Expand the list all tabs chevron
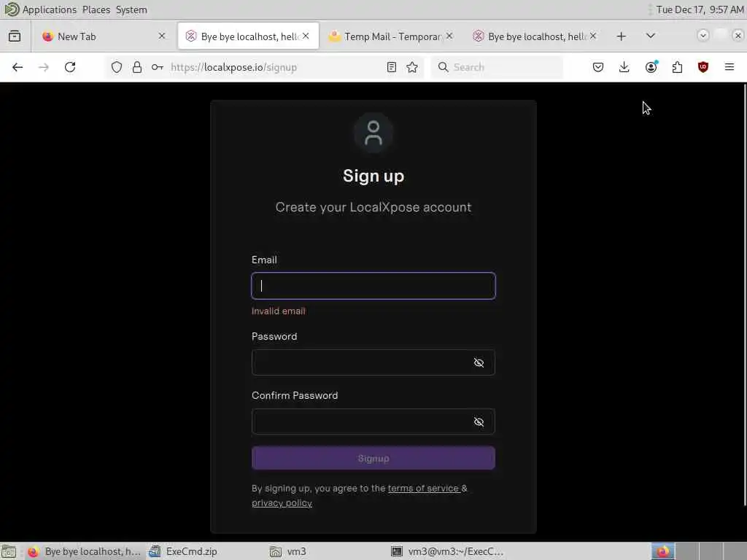 pyautogui.click(x=650, y=36)
